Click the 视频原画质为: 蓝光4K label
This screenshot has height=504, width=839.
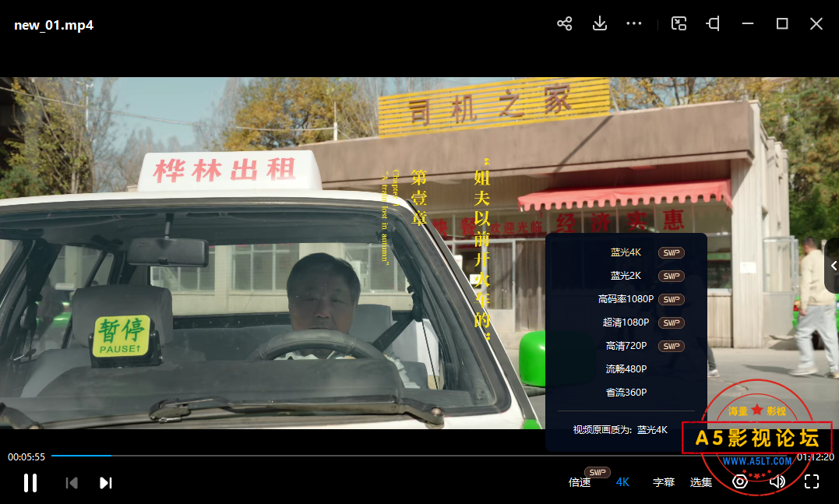tap(620, 430)
